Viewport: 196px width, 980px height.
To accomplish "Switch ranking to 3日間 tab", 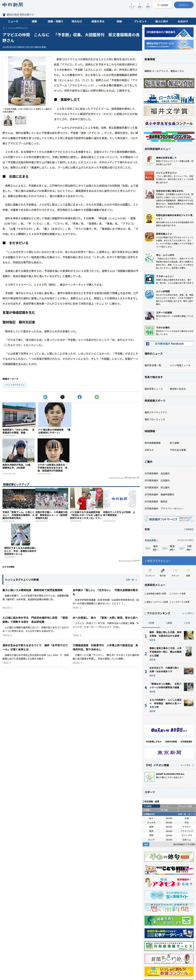I will 151,623.
